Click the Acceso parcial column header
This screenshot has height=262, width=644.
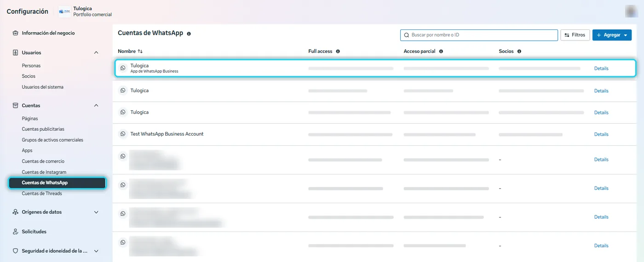pos(420,51)
